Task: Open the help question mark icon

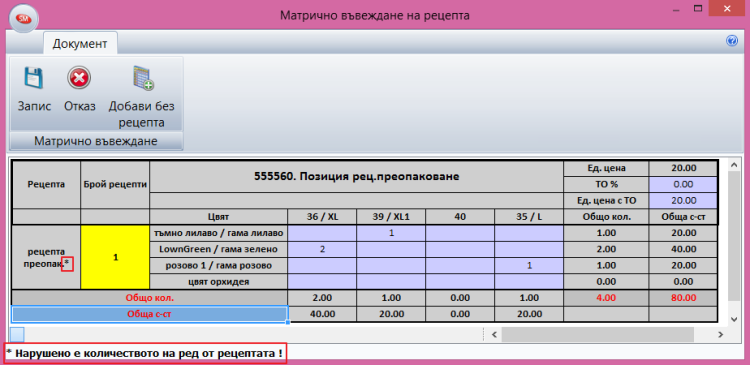Action: (x=732, y=41)
